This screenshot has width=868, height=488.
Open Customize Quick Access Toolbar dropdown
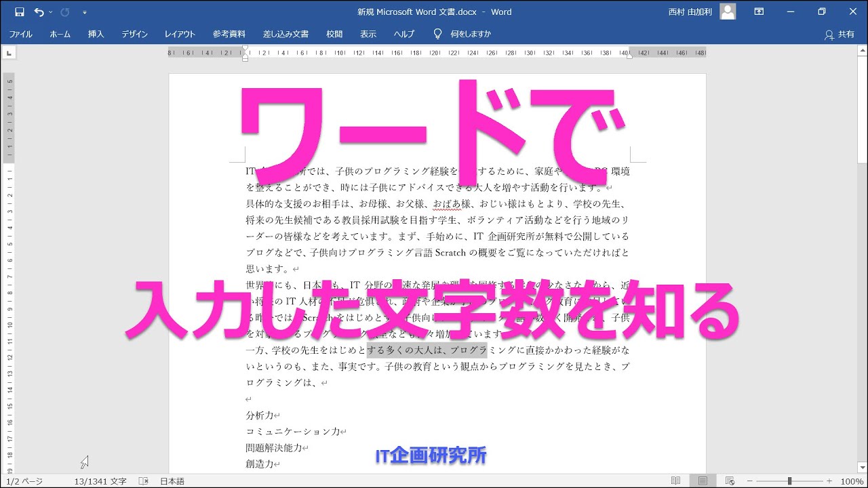click(84, 12)
